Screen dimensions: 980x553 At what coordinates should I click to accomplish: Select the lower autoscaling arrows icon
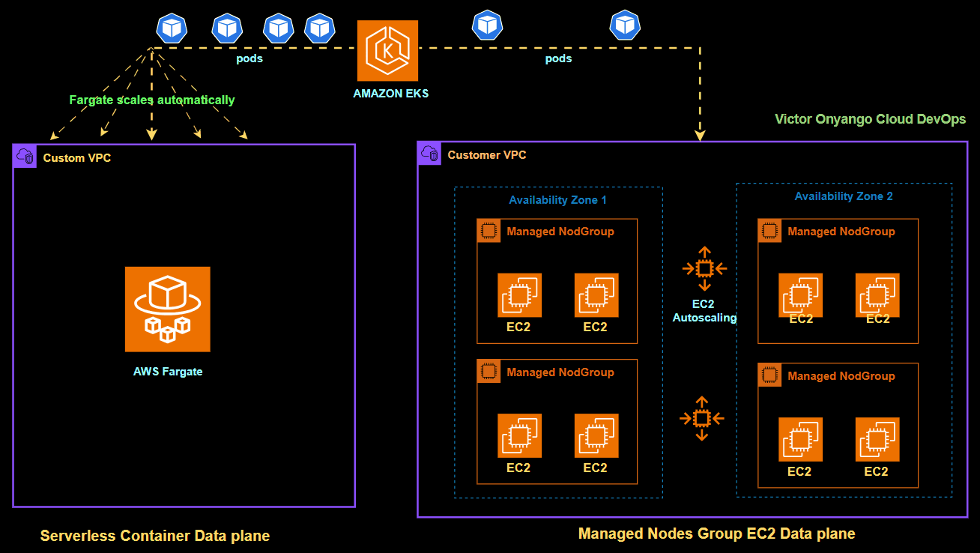701,419
